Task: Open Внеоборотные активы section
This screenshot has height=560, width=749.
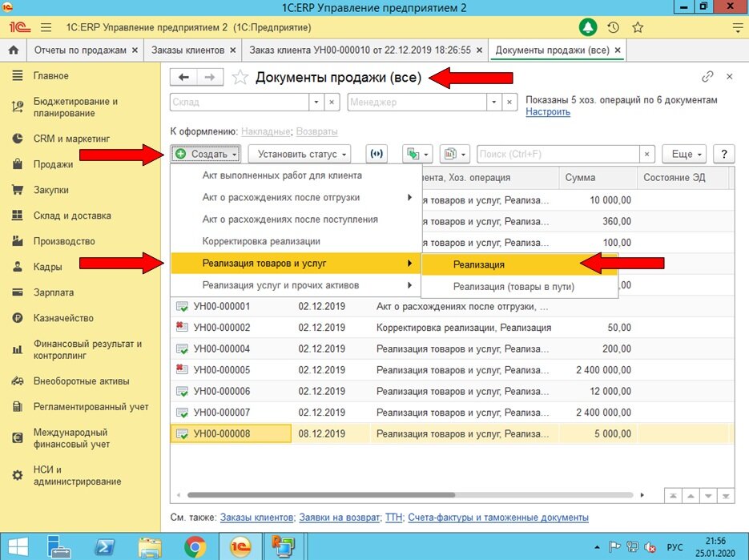Action: pyautogui.click(x=81, y=381)
